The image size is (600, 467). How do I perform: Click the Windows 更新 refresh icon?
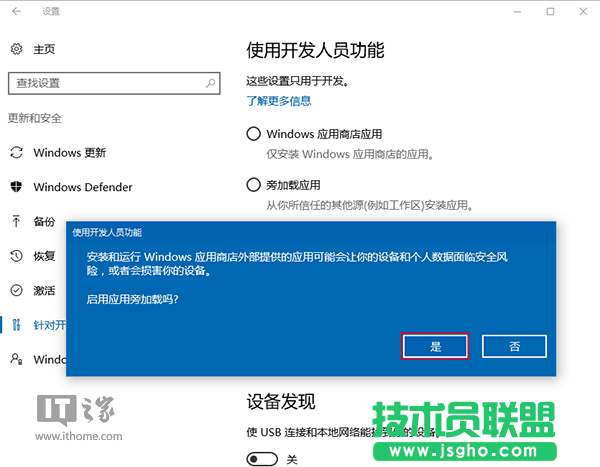[x=16, y=152]
